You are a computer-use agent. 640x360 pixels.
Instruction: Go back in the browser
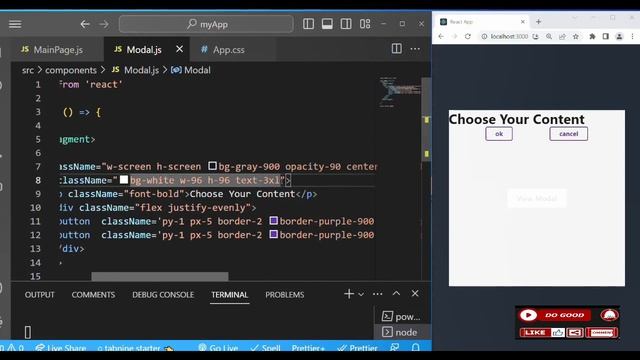441,36
